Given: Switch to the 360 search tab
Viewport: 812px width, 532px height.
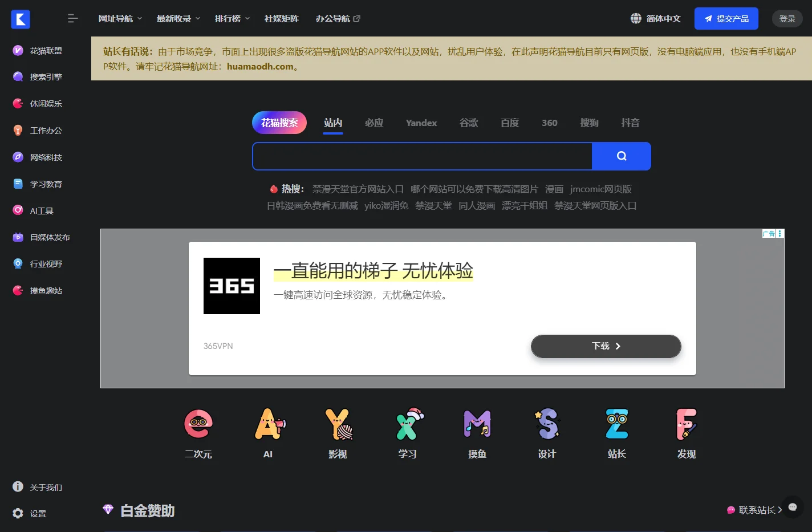Looking at the screenshot, I should coord(550,123).
